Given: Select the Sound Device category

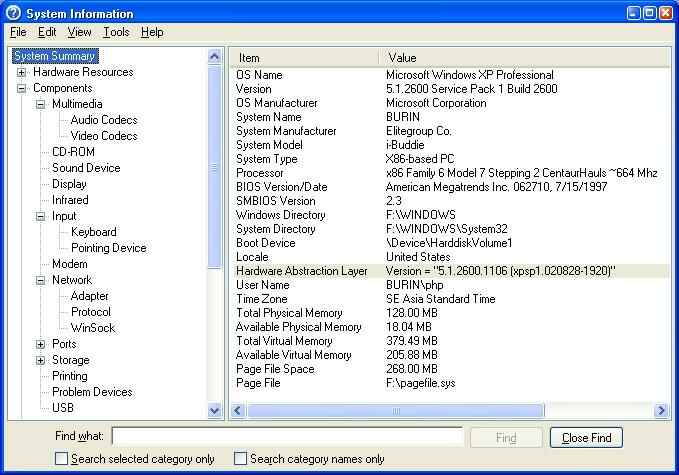Looking at the screenshot, I should (86, 168).
